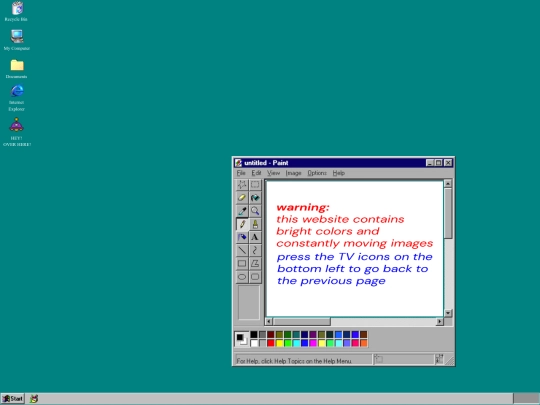Screen dimensions: 540x405
Task: Select the Text tool labeled A
Action: point(255,237)
